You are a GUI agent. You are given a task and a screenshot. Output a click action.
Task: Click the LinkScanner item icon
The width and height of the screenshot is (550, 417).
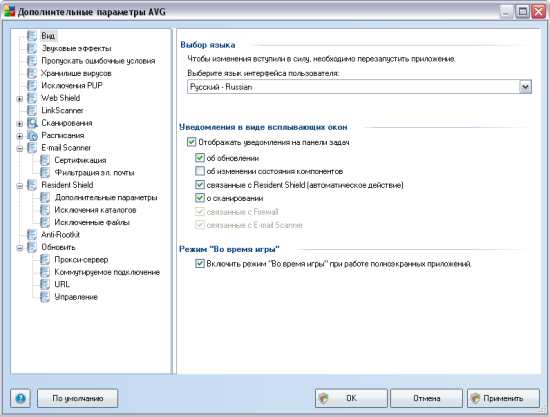[x=32, y=110]
